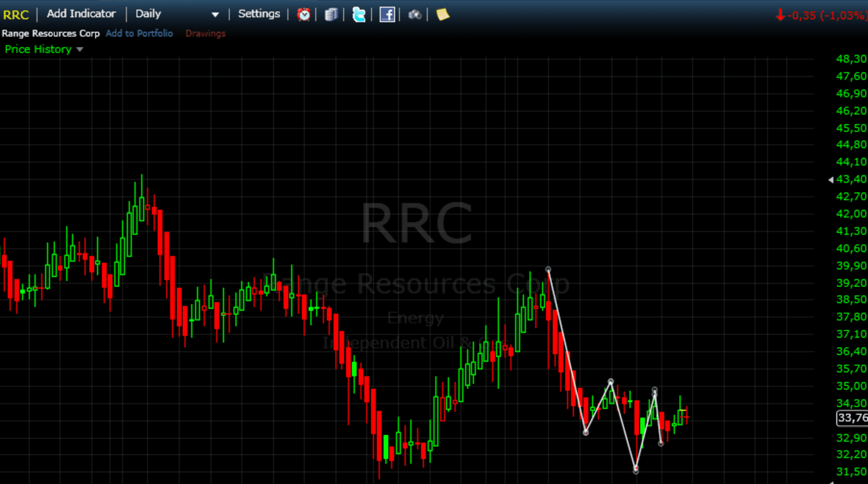
Task: Click the RRC ticker symbol
Action: (x=16, y=15)
